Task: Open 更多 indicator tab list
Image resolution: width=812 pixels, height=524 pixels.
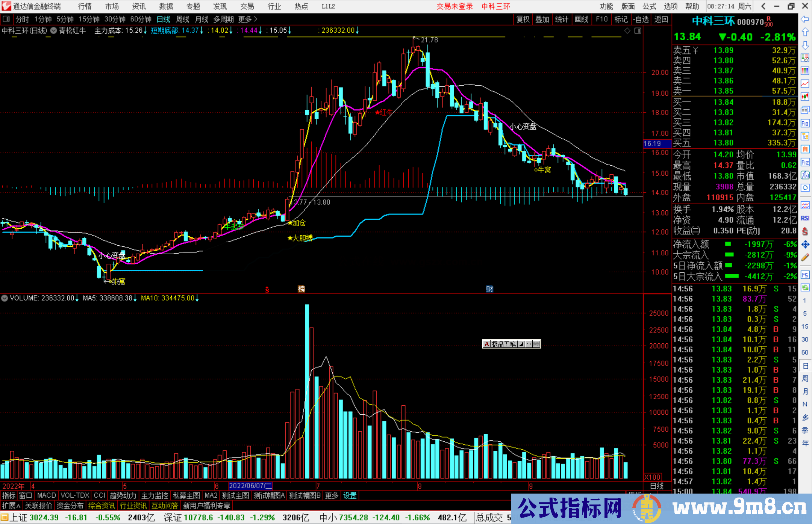Action: click(x=332, y=495)
